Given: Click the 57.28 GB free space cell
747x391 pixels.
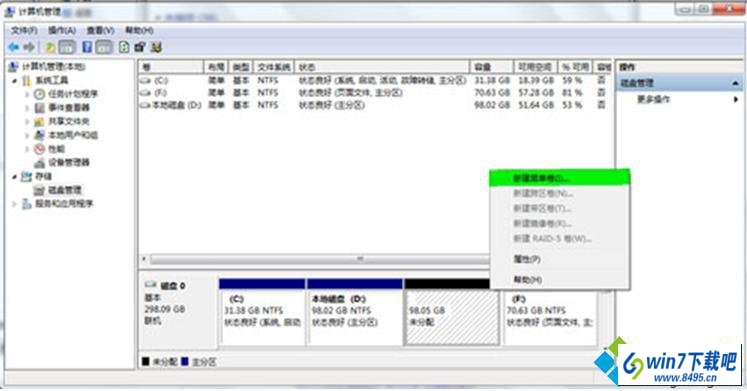Looking at the screenshot, I should pos(536,92).
